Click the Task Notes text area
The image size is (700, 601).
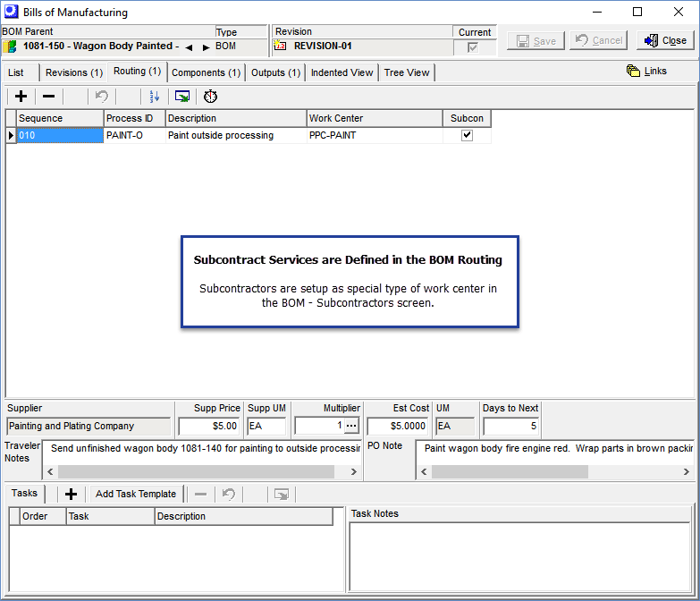click(520, 557)
